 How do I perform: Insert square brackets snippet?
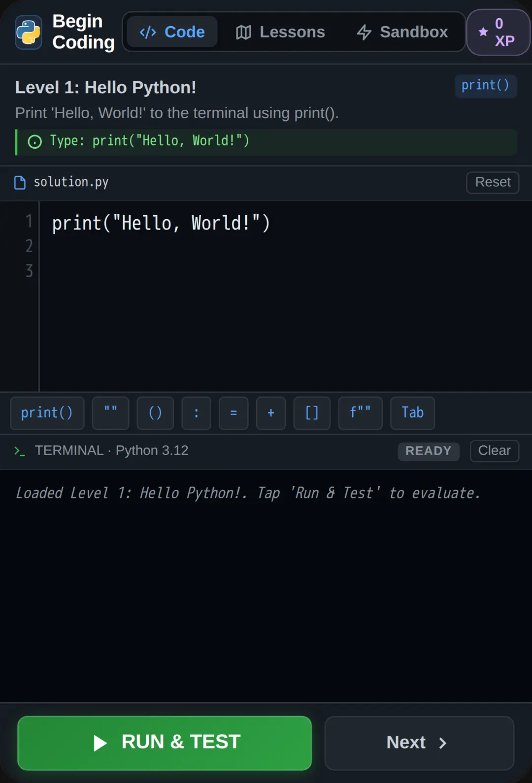(x=312, y=413)
